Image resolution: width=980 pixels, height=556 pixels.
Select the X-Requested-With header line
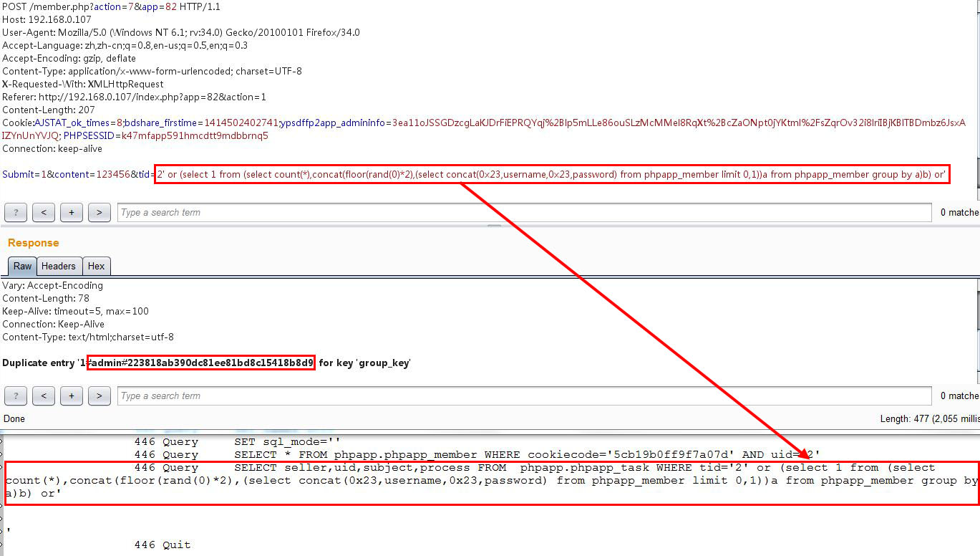83,84
